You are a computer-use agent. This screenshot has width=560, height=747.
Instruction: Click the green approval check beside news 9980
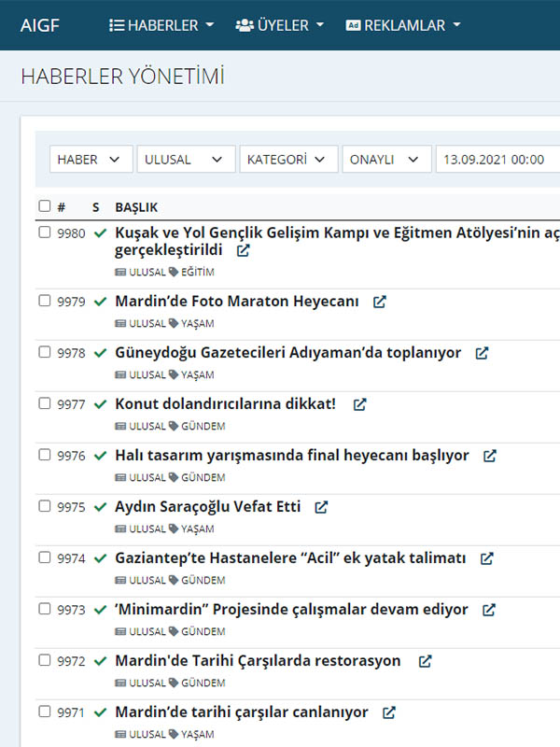100,233
